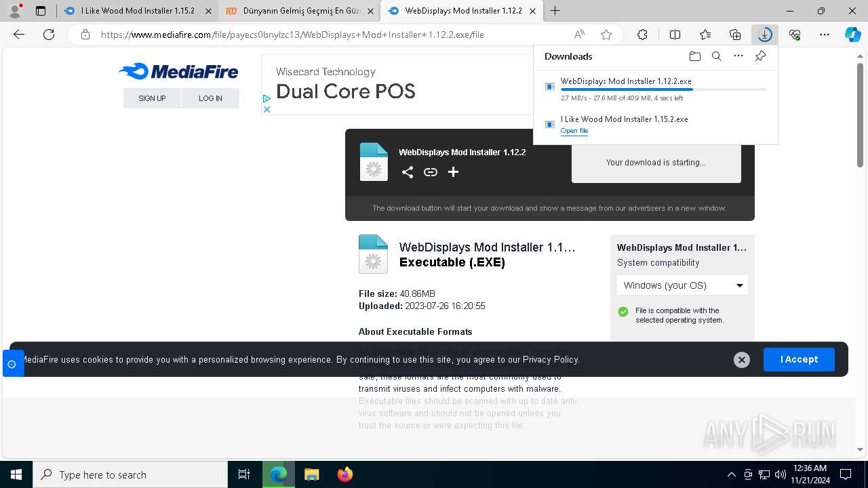Open tab actions menu
Screen dimensions: 868x488
pyautogui.click(x=41, y=11)
